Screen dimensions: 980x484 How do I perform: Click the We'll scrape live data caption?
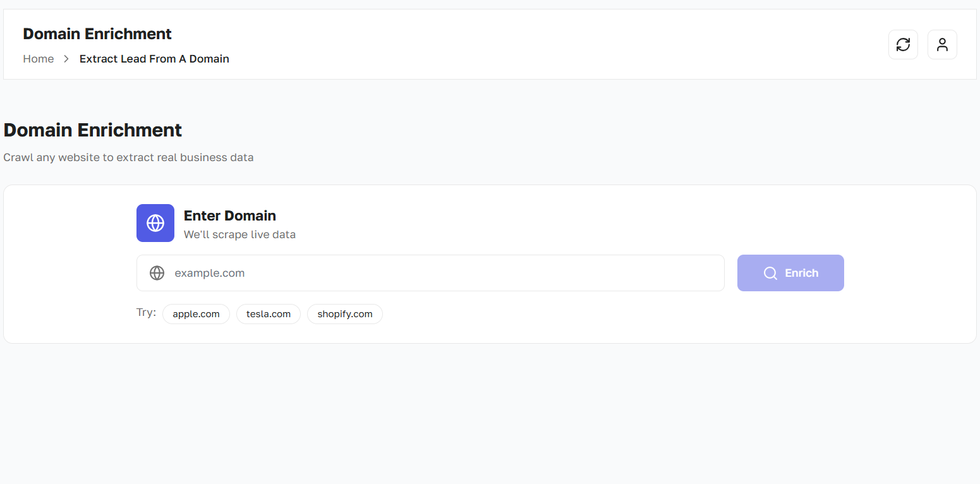[239, 234]
